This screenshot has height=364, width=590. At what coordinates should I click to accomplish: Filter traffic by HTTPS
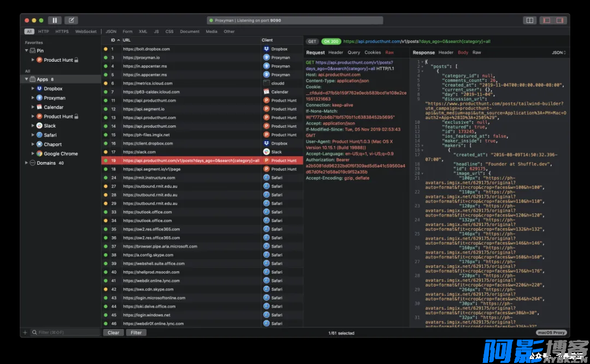(62, 32)
